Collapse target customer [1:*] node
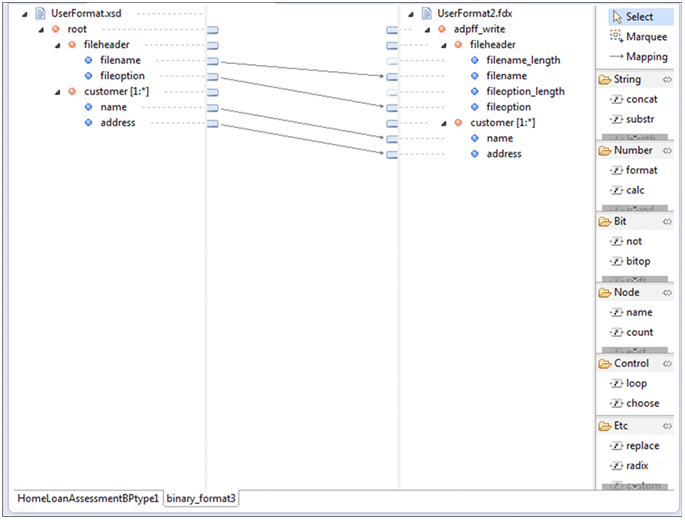This screenshot has width=685, height=520. [x=444, y=123]
